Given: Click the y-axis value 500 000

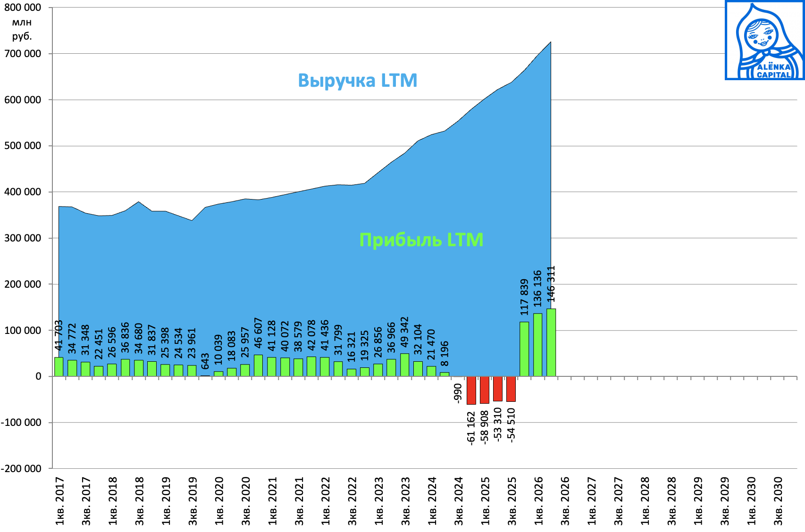Looking at the screenshot, I should (23, 146).
